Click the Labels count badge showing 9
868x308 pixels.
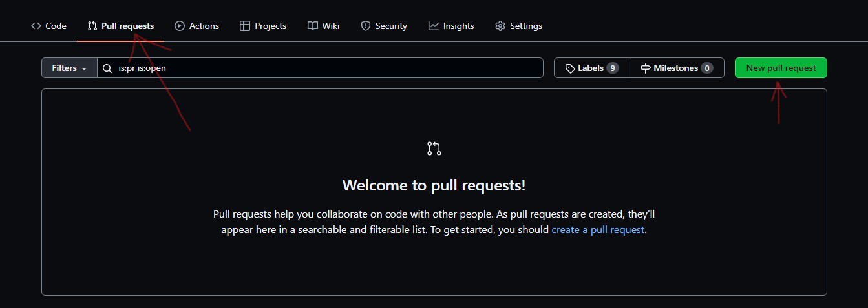pos(613,68)
